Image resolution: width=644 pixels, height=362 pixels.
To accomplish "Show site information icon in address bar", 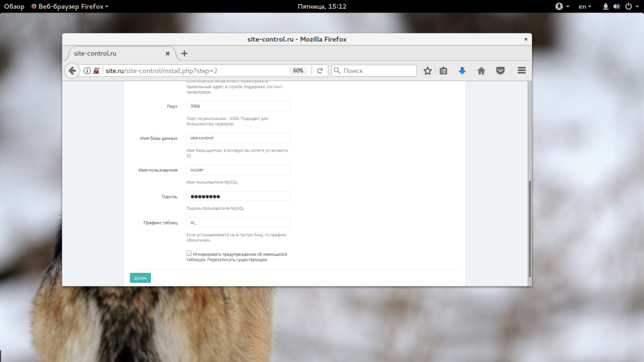I will pyautogui.click(x=87, y=71).
